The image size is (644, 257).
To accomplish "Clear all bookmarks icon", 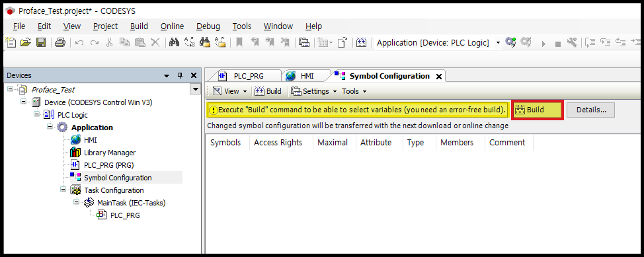I will pyautogui.click(x=285, y=42).
